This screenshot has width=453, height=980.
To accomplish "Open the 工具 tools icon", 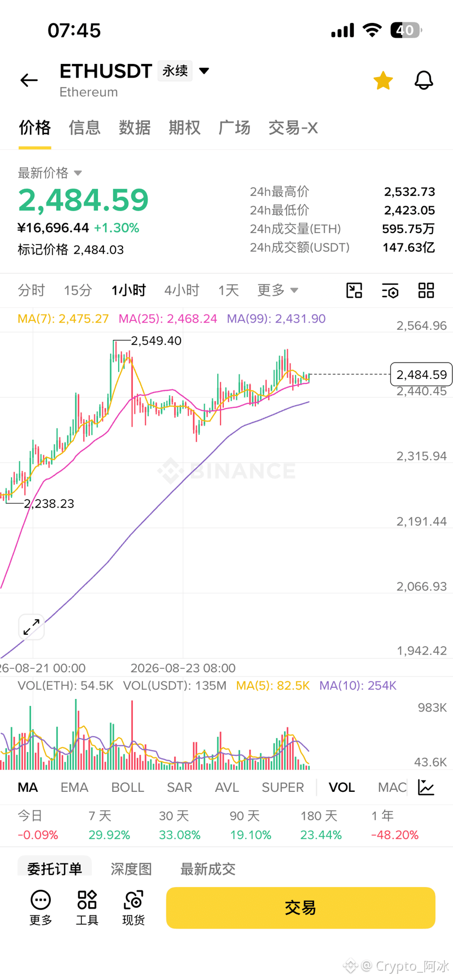I will (87, 907).
